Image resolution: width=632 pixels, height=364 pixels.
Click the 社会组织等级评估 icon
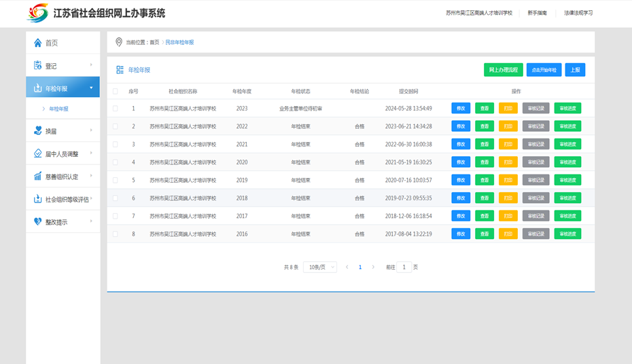click(x=37, y=198)
